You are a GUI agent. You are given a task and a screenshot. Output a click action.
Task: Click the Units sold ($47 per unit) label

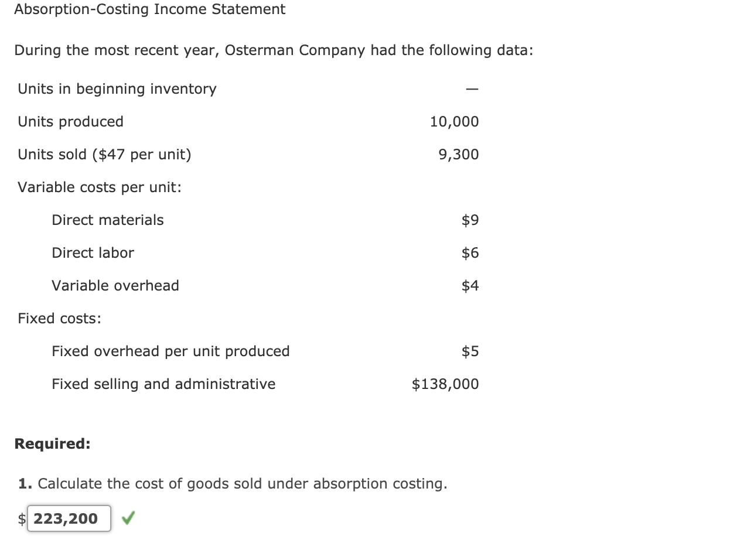click(104, 154)
